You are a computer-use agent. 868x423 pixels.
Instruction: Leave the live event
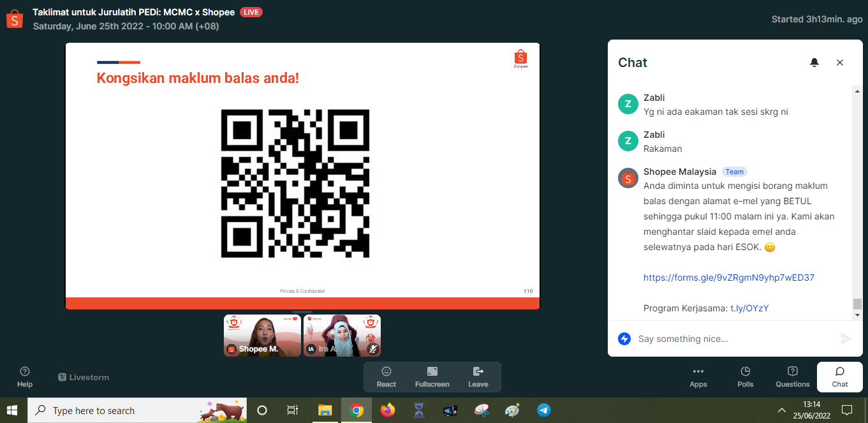point(478,376)
